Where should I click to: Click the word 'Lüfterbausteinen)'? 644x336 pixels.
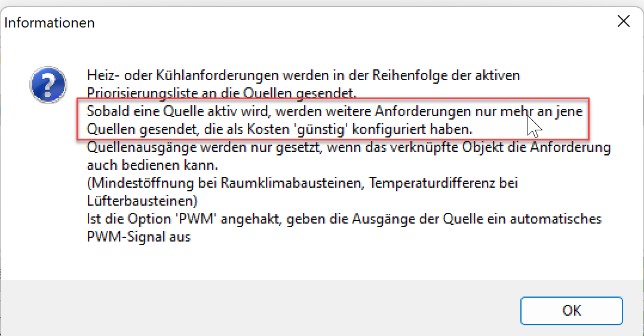click(x=142, y=200)
